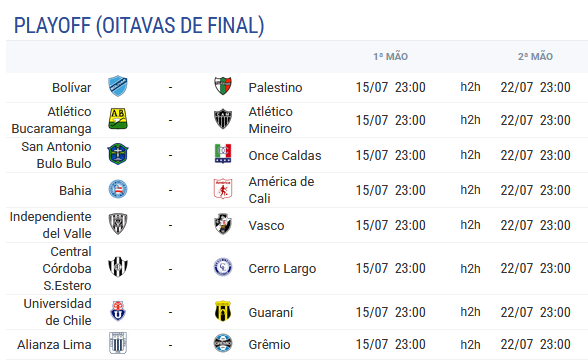Open the Grêmio club badge
588x364 pixels.
pyautogui.click(x=223, y=343)
